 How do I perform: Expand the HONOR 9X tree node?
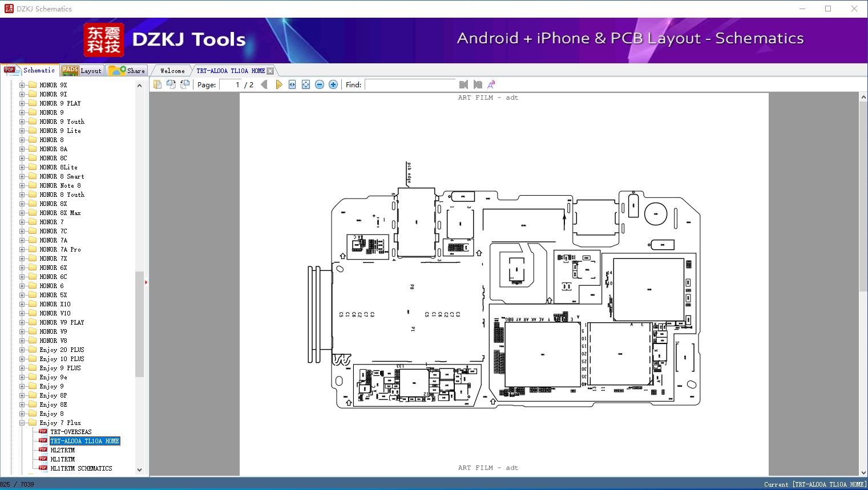click(22, 85)
